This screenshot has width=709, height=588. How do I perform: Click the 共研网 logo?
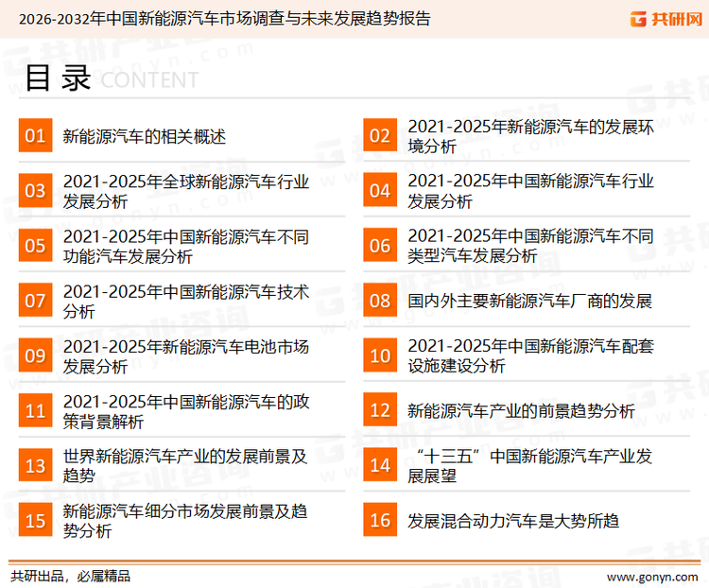point(666,19)
